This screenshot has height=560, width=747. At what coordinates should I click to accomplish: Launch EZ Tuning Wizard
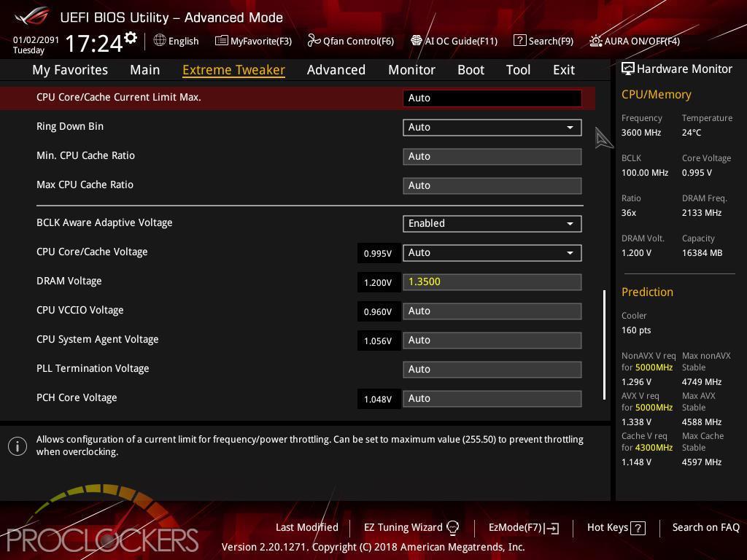click(403, 527)
